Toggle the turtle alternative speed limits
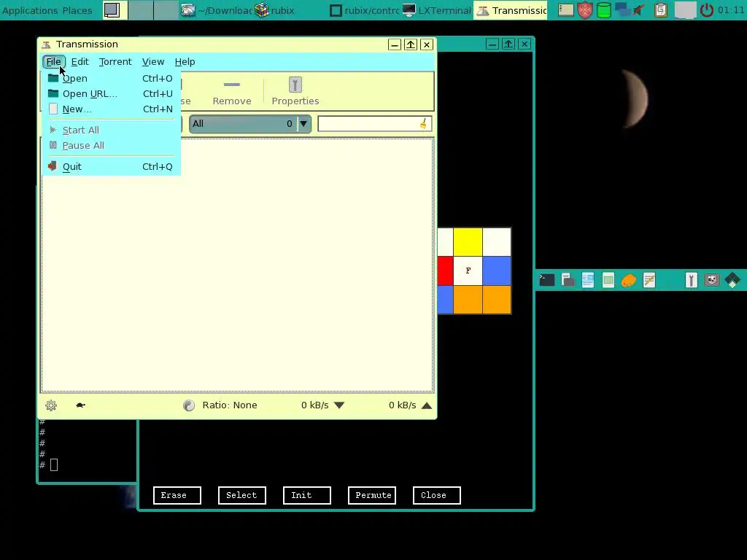The height and width of the screenshot is (560, 747). [x=80, y=405]
